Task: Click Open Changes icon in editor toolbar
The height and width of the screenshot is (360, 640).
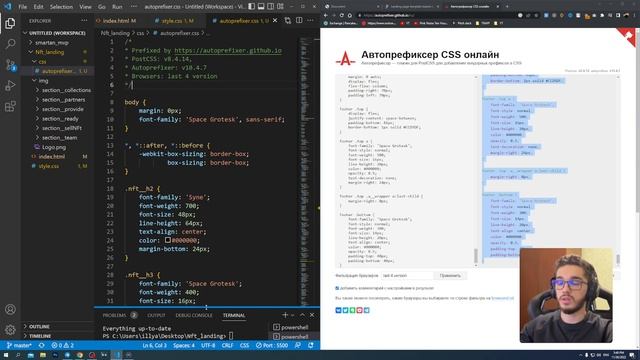Action: [x=288, y=20]
